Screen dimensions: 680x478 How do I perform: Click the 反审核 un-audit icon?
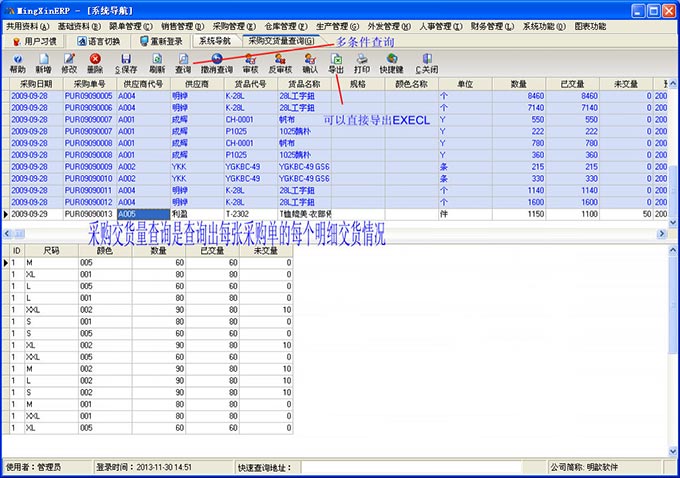pos(280,63)
